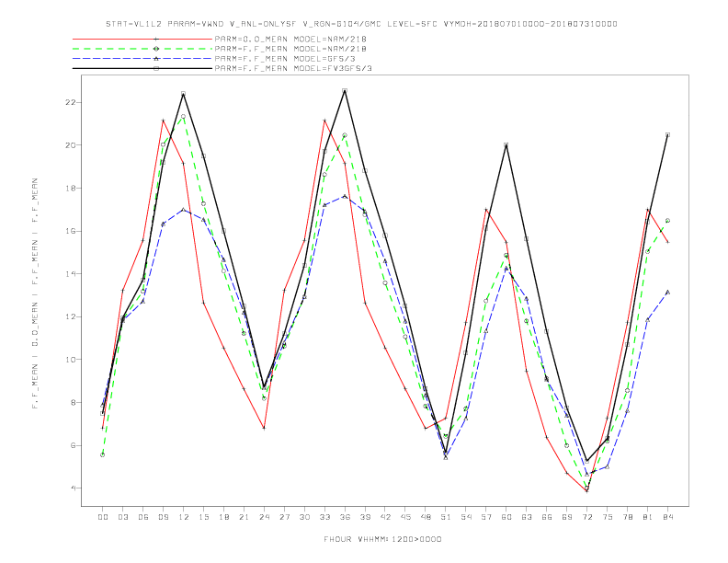This screenshot has height=563, width=728.
Task: Click the green dashed legend line sample
Action: [142, 49]
